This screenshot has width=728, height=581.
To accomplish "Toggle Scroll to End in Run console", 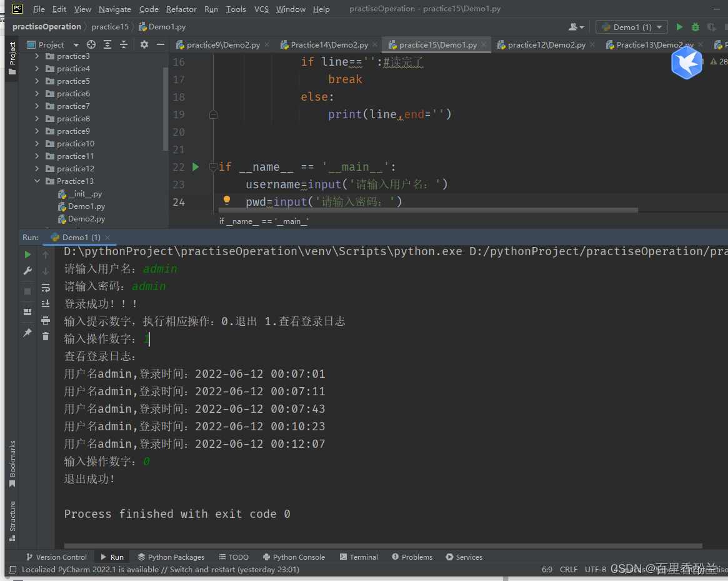I will (x=46, y=304).
